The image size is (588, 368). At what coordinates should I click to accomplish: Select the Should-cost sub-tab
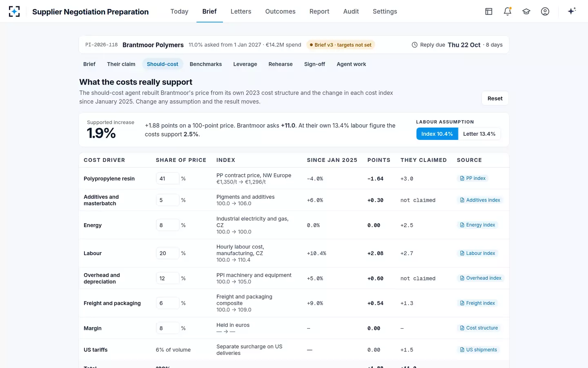163,64
